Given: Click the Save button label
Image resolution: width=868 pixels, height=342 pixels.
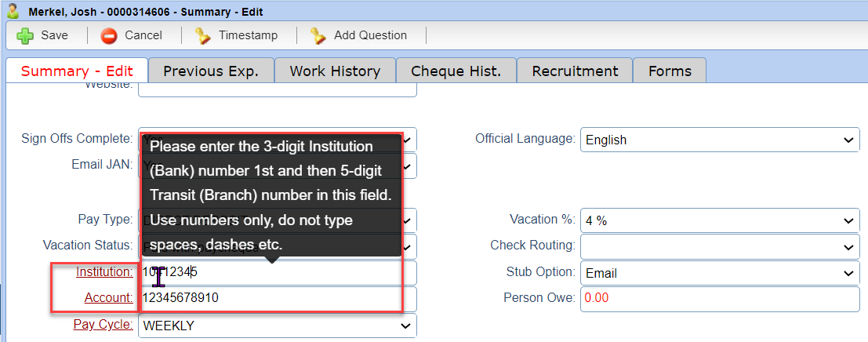Looking at the screenshot, I should [x=54, y=35].
